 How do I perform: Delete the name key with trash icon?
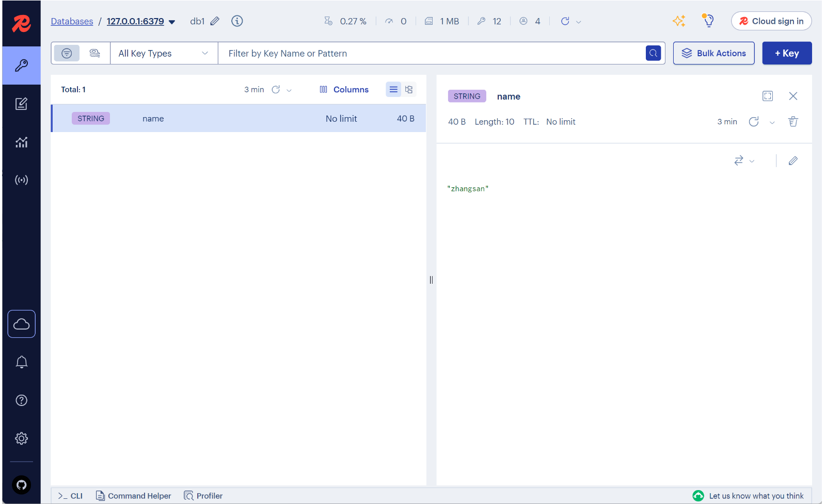pyautogui.click(x=793, y=122)
